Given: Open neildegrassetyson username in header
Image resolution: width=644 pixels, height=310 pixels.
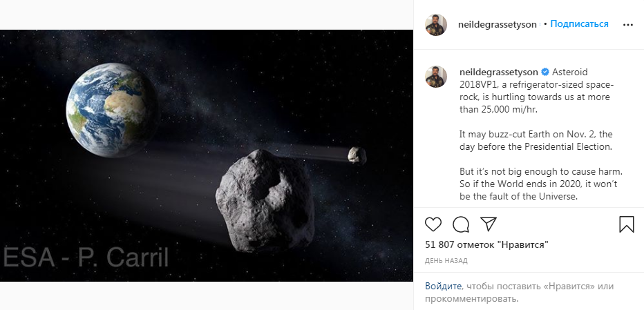Looking at the screenshot, I should [x=497, y=25].
